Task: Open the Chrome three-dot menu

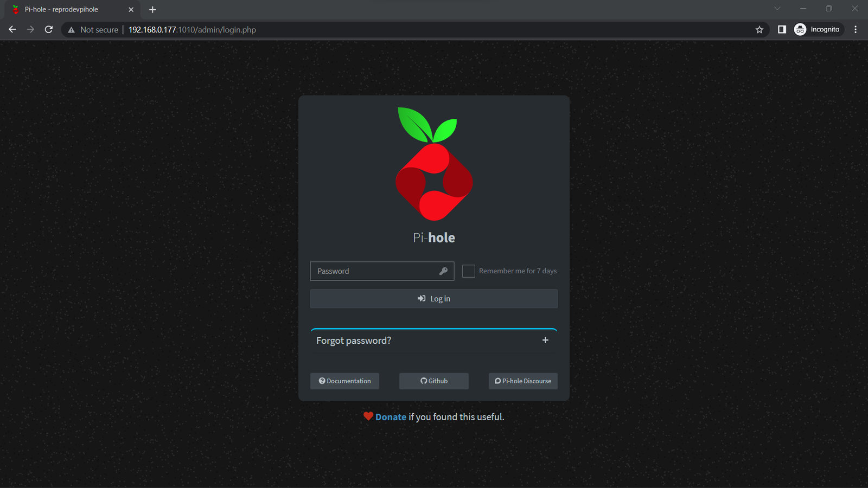Action: coord(856,29)
